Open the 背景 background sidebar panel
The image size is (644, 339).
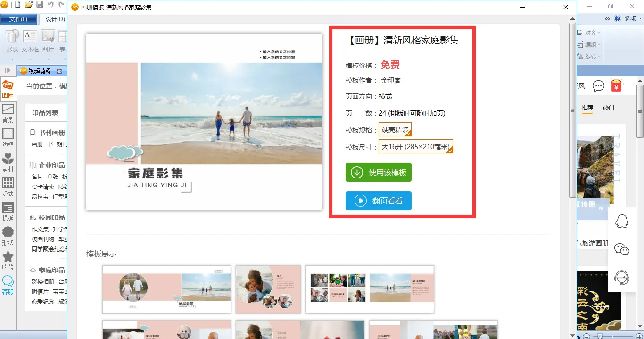click(8, 114)
